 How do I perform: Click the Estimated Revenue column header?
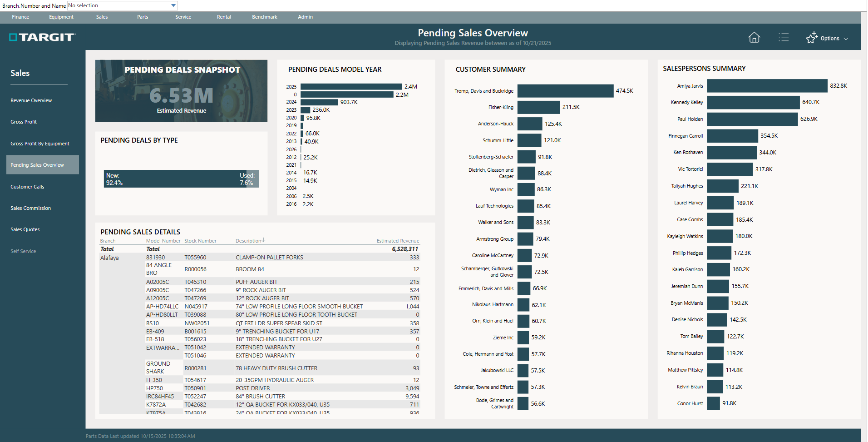pyautogui.click(x=397, y=241)
